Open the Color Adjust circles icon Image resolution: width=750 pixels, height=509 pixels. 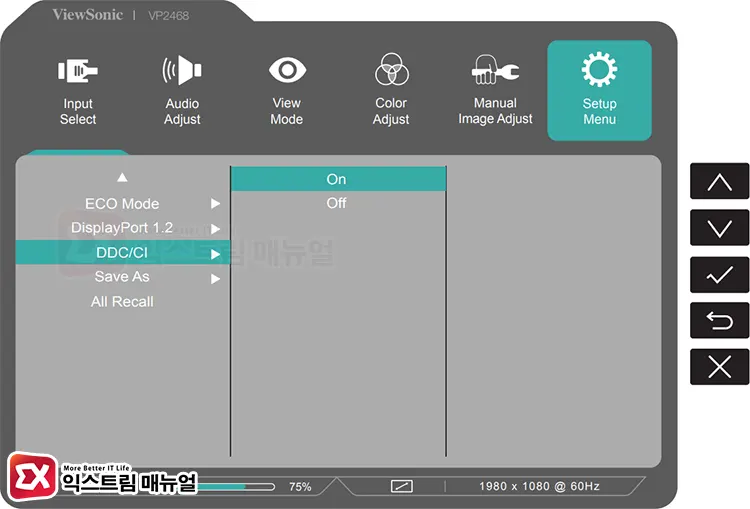point(391,71)
